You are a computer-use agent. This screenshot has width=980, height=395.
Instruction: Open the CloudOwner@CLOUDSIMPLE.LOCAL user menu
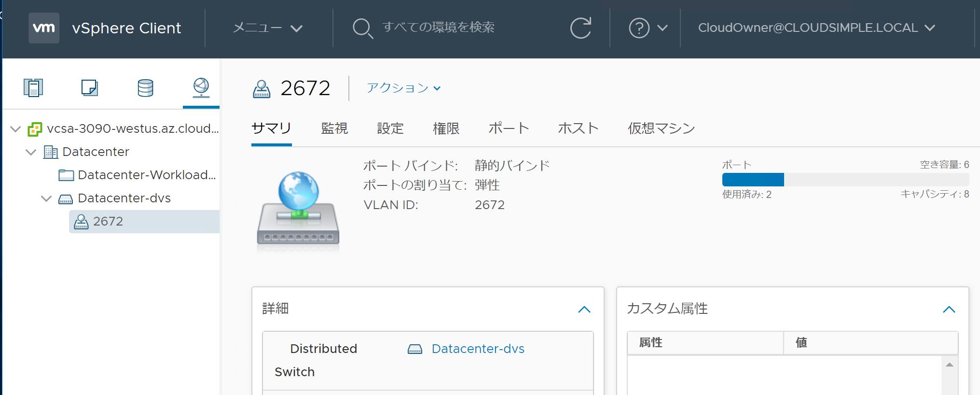coord(816,28)
